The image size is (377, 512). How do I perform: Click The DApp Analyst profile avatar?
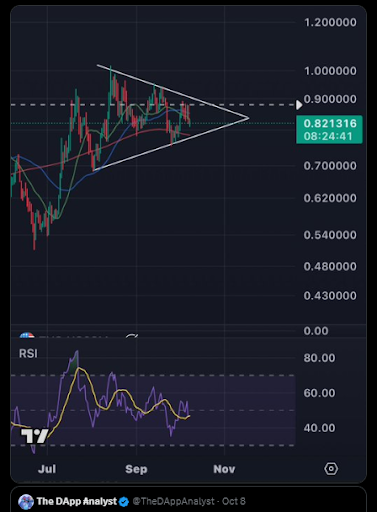pyautogui.click(x=26, y=502)
